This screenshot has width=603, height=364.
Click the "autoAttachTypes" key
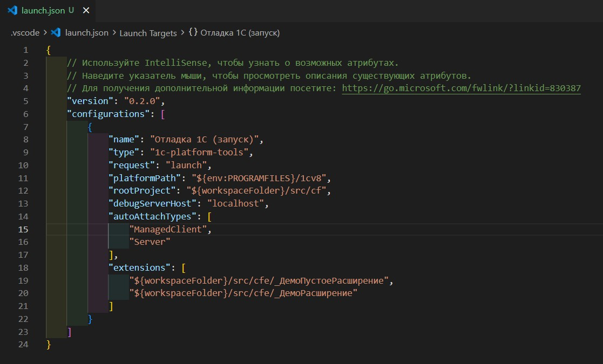click(152, 217)
